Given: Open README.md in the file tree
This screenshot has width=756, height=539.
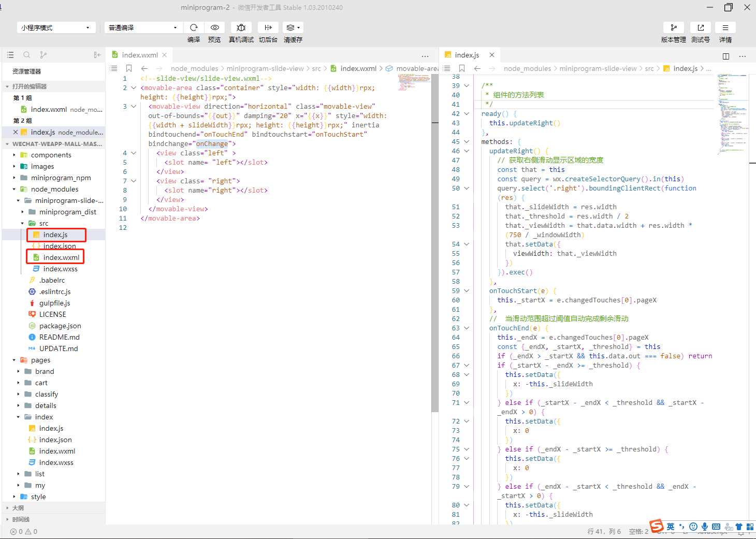Looking at the screenshot, I should [53, 337].
